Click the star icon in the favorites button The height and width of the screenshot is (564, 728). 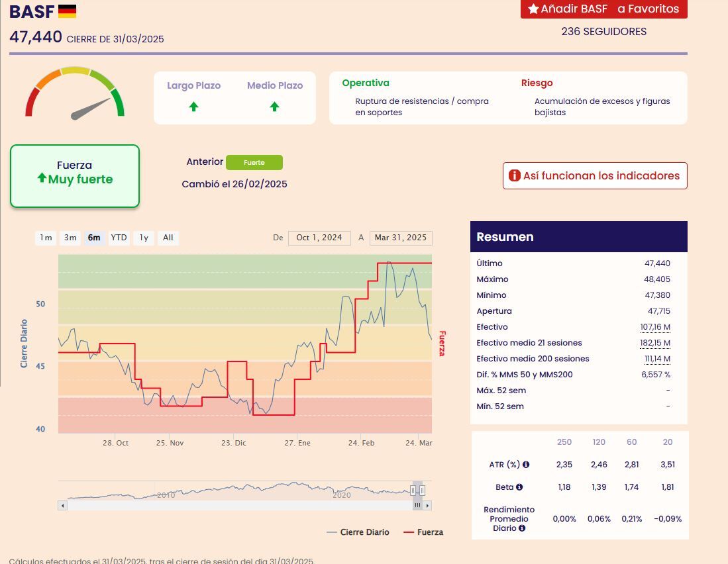click(533, 9)
